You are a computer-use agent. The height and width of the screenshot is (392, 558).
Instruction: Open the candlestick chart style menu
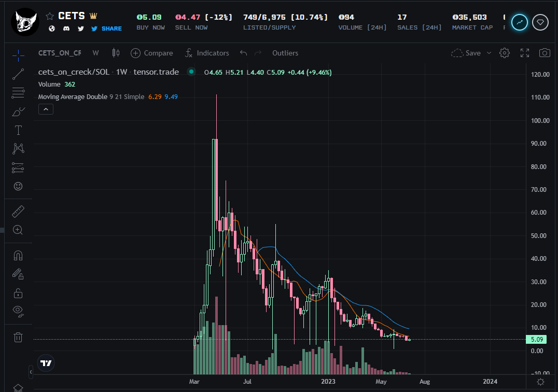point(116,53)
